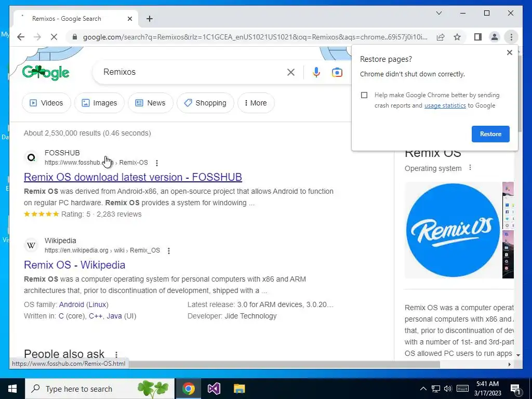Open the volume speaker tray icon
The image size is (532, 399).
[448, 389]
